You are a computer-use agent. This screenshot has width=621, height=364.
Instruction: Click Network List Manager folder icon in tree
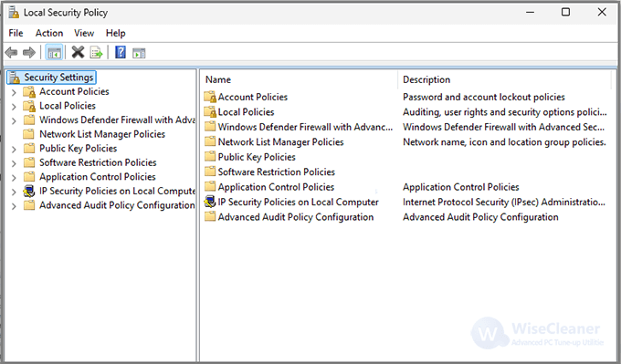[x=29, y=134]
